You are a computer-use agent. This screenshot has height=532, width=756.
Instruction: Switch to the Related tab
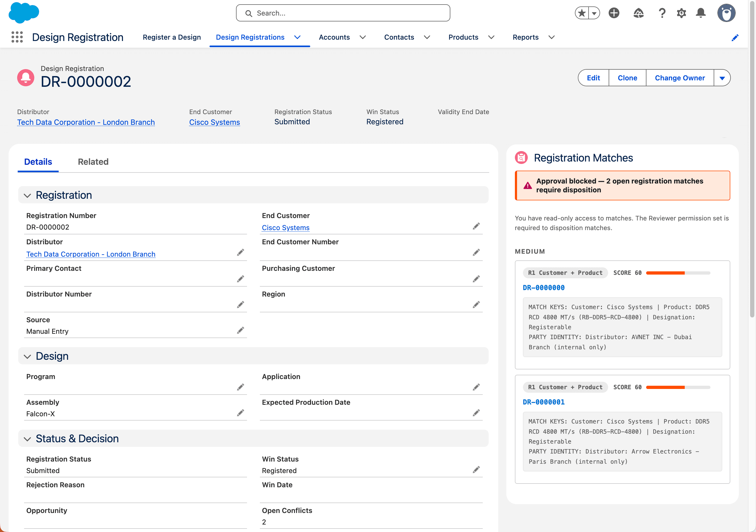coord(93,162)
